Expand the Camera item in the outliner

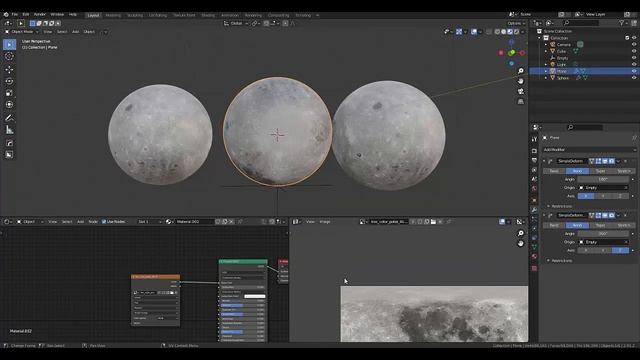(546, 44)
